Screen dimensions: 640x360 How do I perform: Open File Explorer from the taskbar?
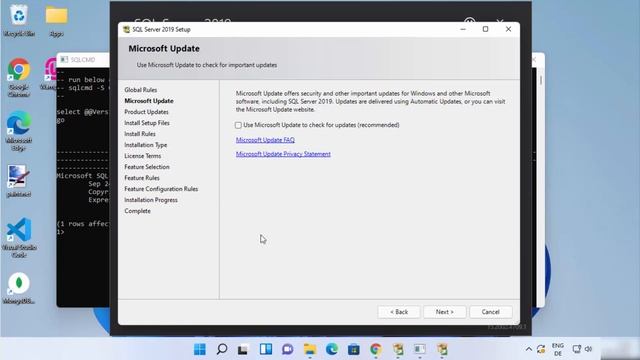tap(310, 349)
